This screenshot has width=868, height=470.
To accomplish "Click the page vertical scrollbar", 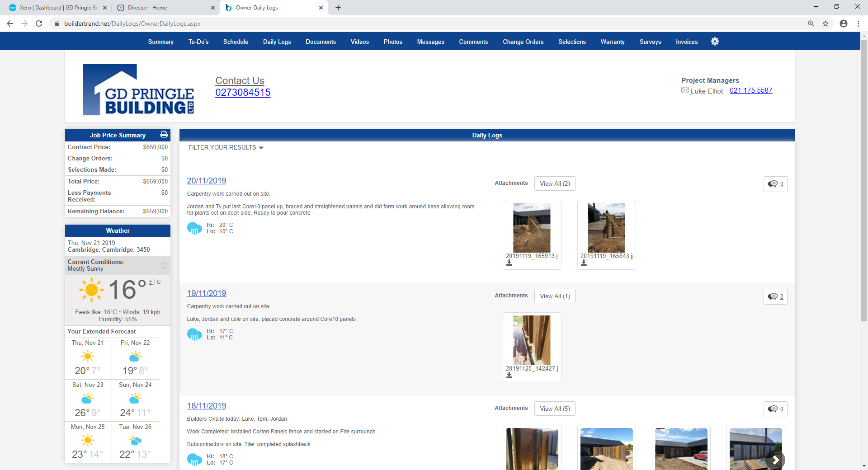I will click(864, 181).
